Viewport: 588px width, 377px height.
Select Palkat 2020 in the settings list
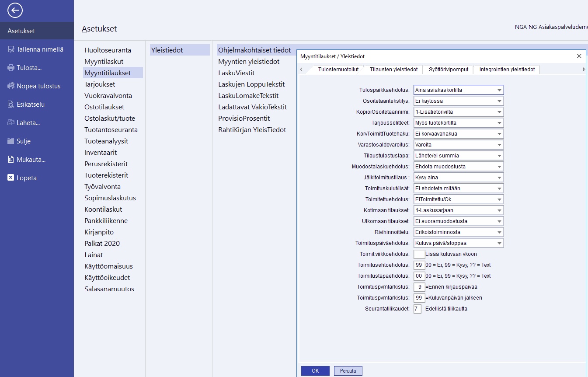coord(113,244)
